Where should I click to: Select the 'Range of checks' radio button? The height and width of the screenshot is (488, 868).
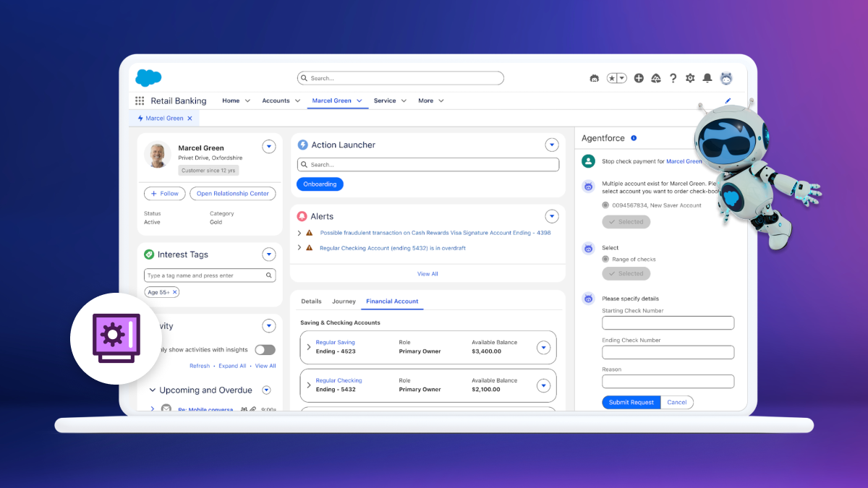(x=607, y=259)
